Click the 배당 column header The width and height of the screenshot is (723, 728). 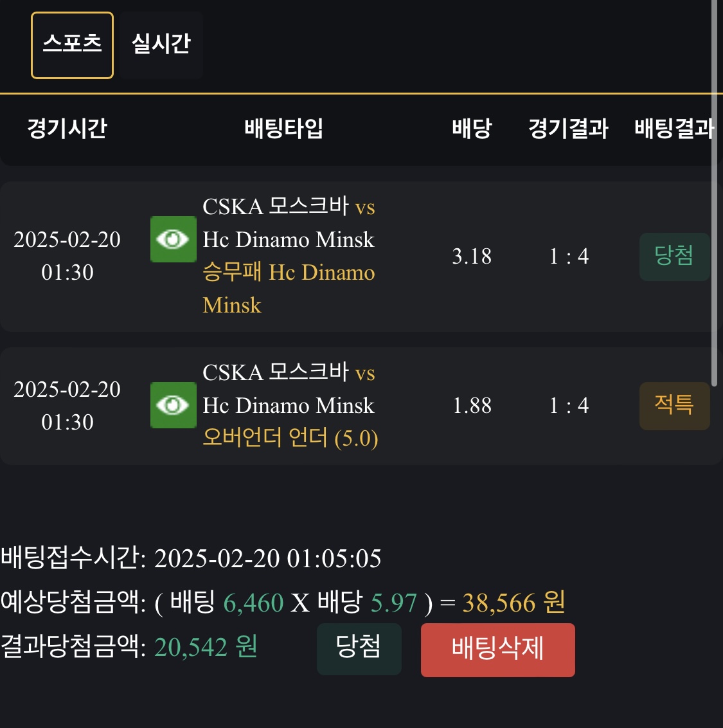(x=472, y=129)
